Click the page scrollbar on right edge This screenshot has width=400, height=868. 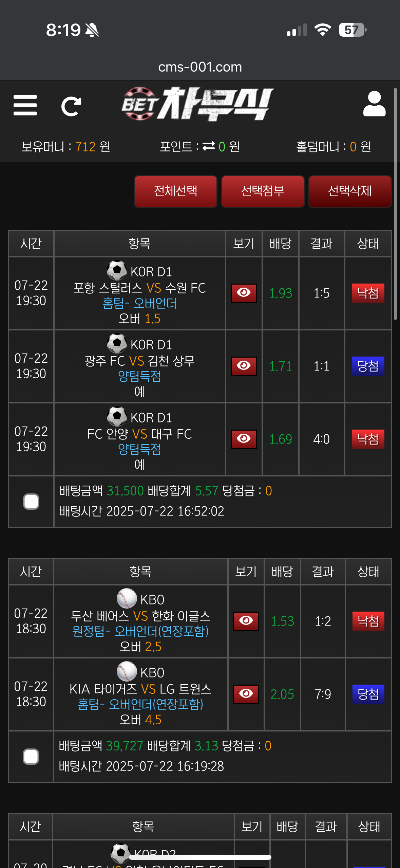[x=395, y=204]
